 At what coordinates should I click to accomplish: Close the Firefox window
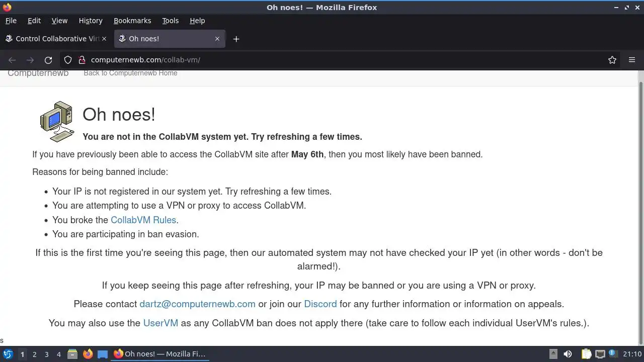(x=637, y=8)
